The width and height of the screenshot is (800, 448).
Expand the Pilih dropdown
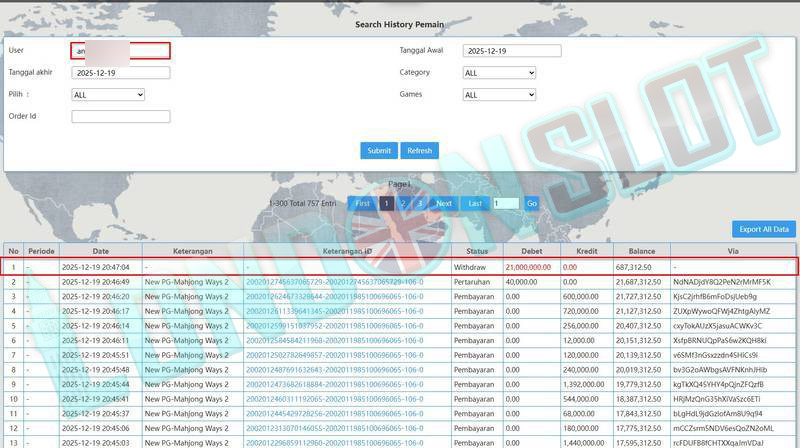[x=108, y=95]
